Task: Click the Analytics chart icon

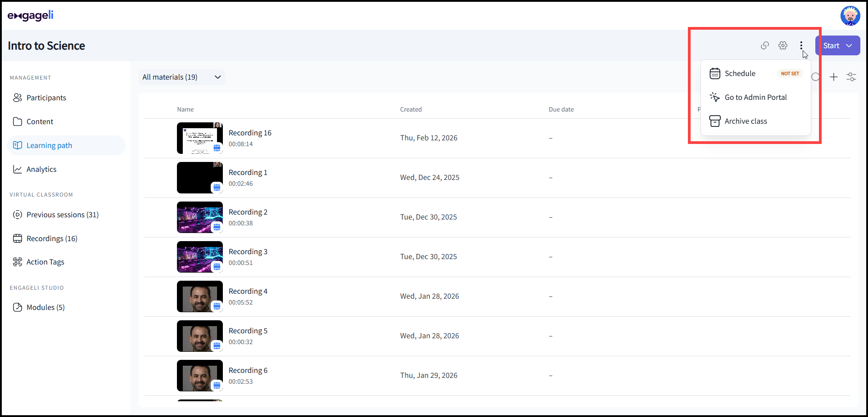Action: (x=18, y=169)
